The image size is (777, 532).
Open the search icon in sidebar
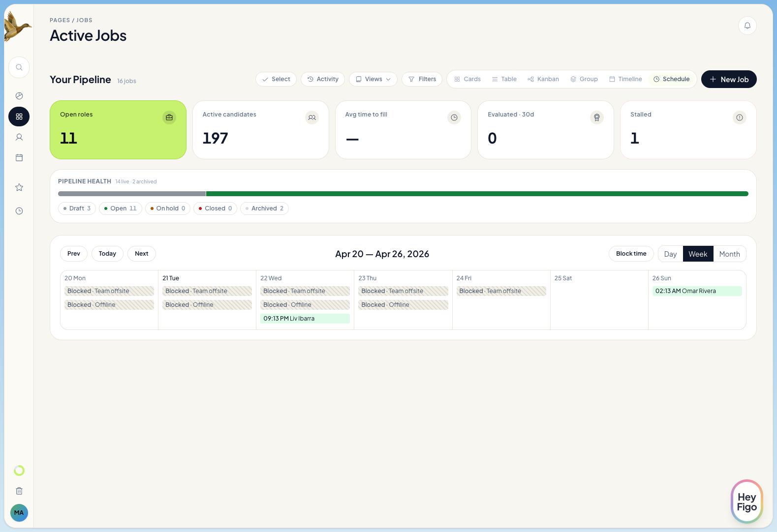(19, 67)
